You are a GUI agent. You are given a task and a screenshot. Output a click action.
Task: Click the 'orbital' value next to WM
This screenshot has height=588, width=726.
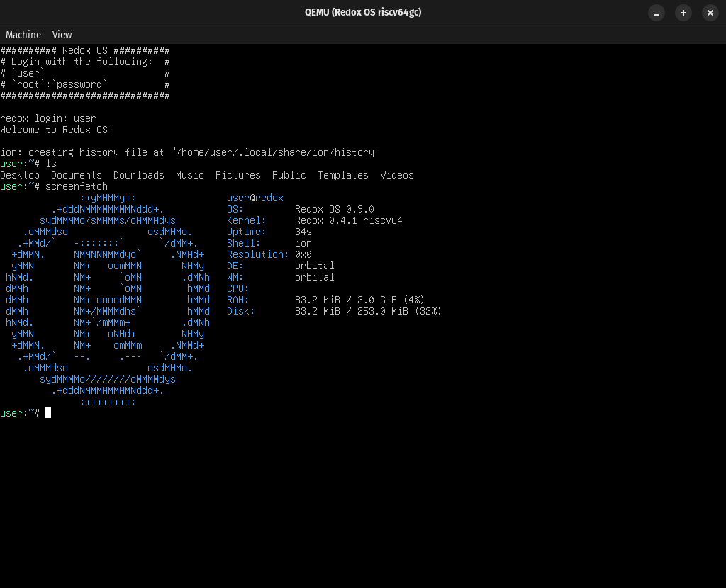pyautogui.click(x=314, y=277)
